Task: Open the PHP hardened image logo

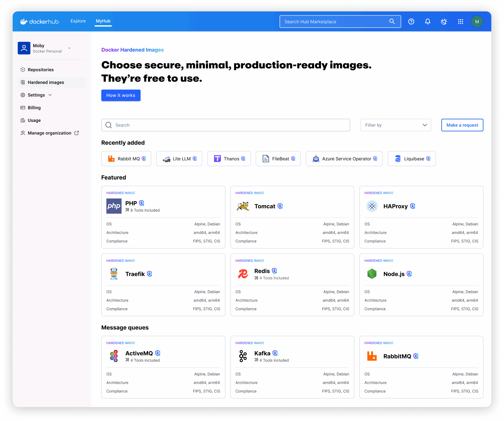Action: [114, 206]
